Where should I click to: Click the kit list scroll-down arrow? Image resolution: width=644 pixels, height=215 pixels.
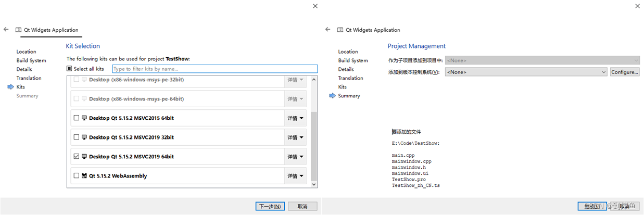(313, 184)
